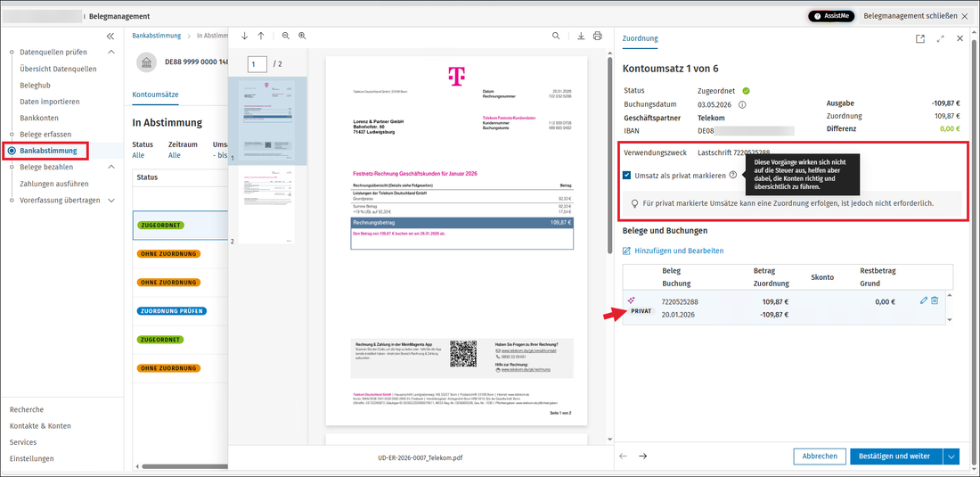Image resolution: width=980 pixels, height=477 pixels.
Task: Open Einstellungen in sidebar
Action: tap(31, 458)
